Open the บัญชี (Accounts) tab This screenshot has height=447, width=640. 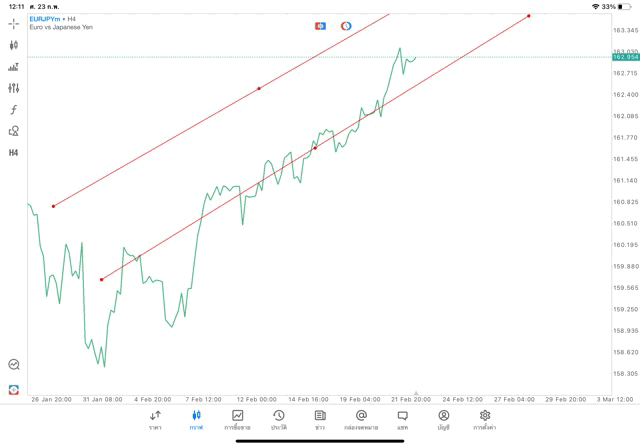tap(443, 419)
